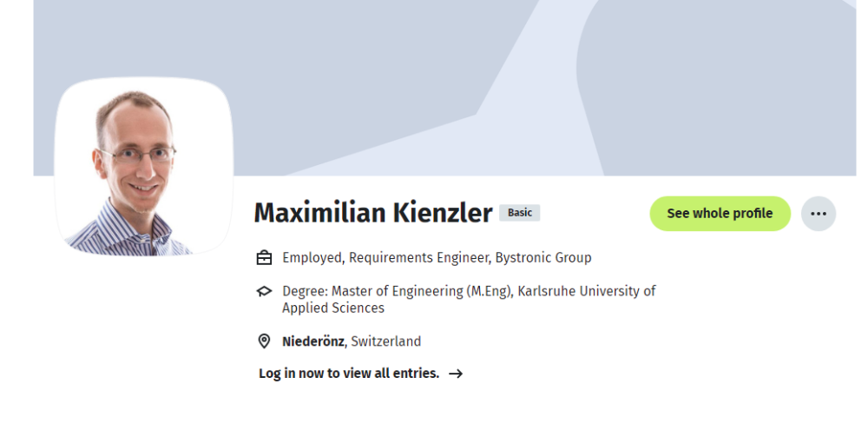Click the bold Niederönz location text
Screen dimensions: 868x424
click(314, 341)
